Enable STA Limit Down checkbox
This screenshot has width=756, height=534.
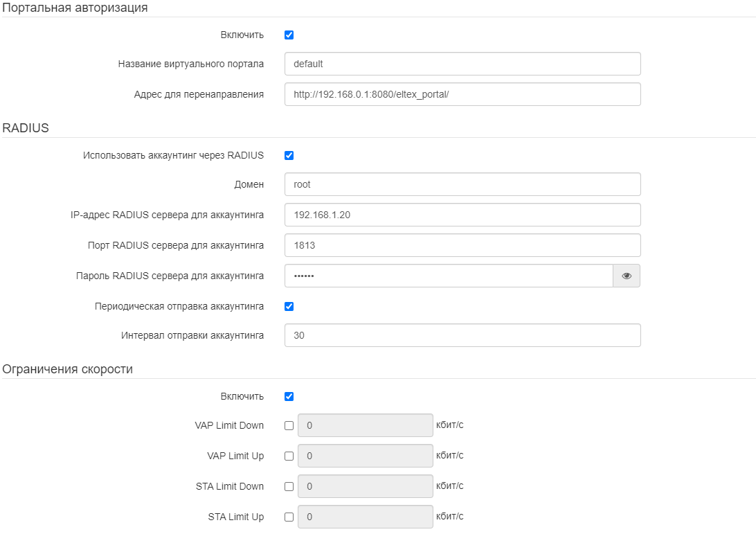[289, 487]
